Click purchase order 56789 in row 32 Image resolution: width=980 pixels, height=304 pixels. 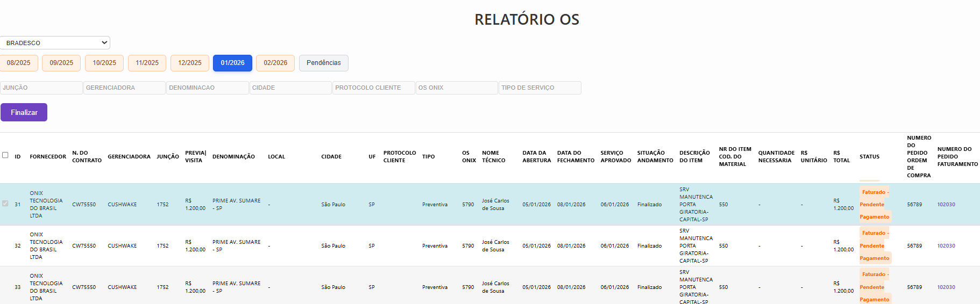[914, 246]
